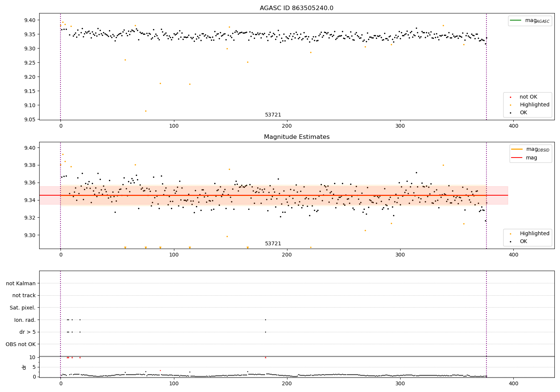
Task: Click the 300 x-axis tick under the bottom plot
Action: [400, 383]
